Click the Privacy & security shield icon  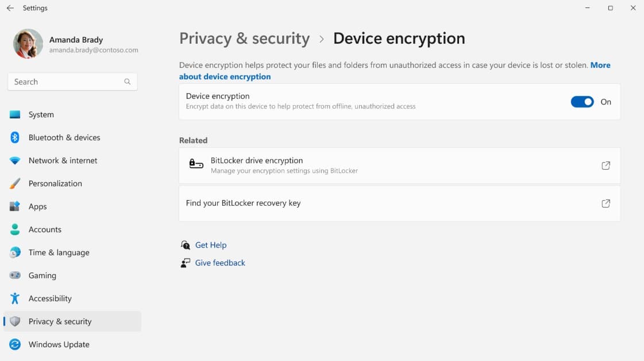point(15,321)
